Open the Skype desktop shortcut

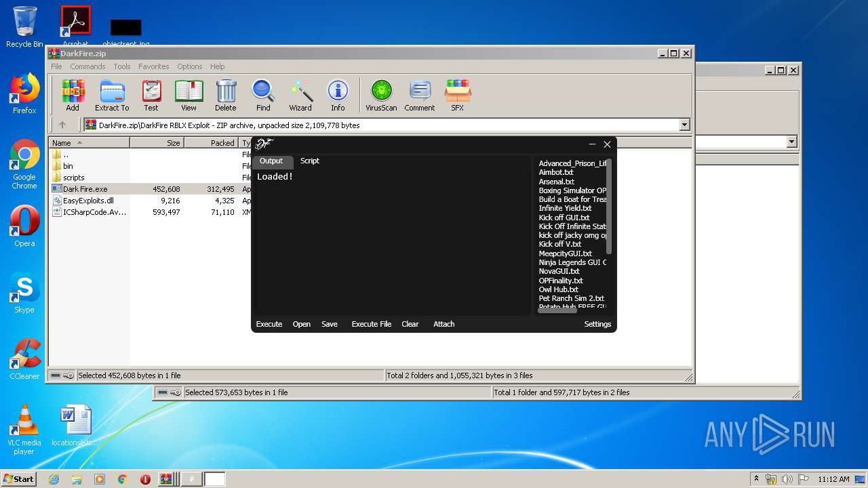pyautogui.click(x=24, y=293)
